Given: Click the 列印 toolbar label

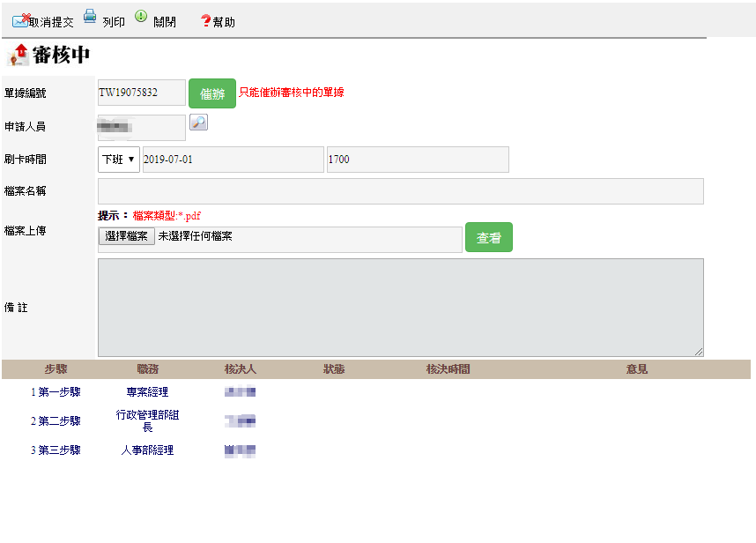Looking at the screenshot, I should pos(114,22).
